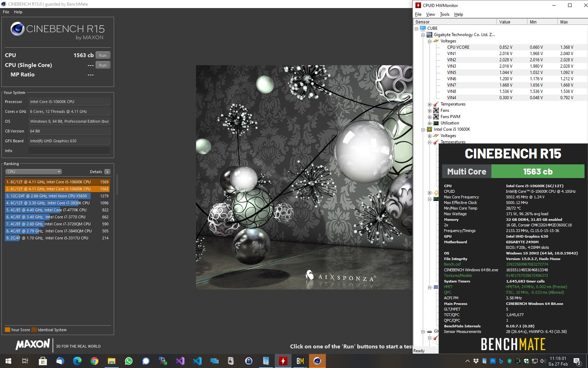Screen dimensions: 588x368
Task: Expand the Fans PWM node
Action: pos(429,117)
